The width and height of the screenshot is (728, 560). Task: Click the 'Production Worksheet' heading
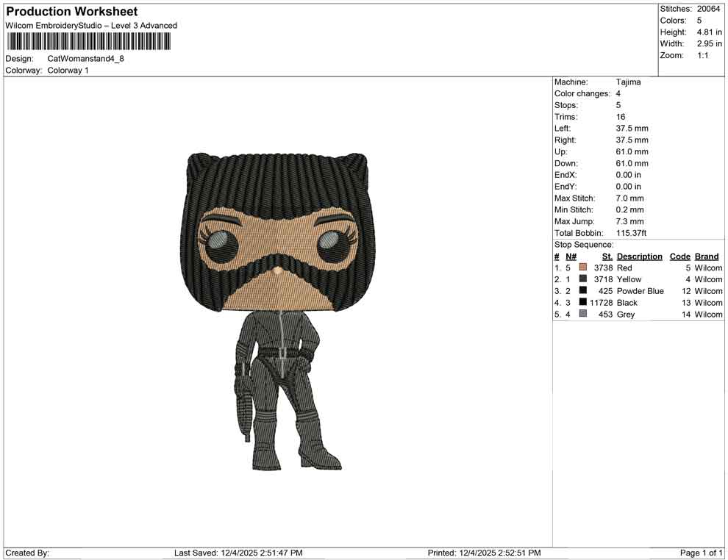point(71,12)
